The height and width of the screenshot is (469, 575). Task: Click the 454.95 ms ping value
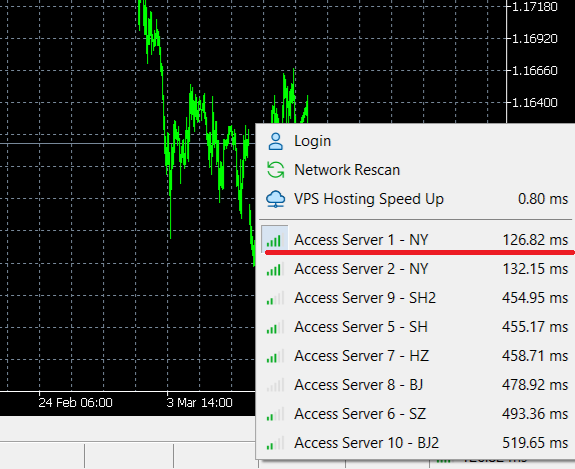pos(535,298)
